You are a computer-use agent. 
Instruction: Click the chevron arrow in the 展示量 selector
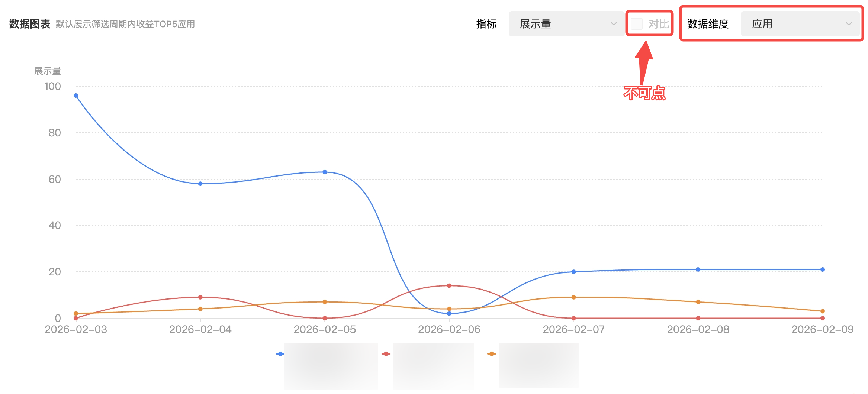point(614,24)
